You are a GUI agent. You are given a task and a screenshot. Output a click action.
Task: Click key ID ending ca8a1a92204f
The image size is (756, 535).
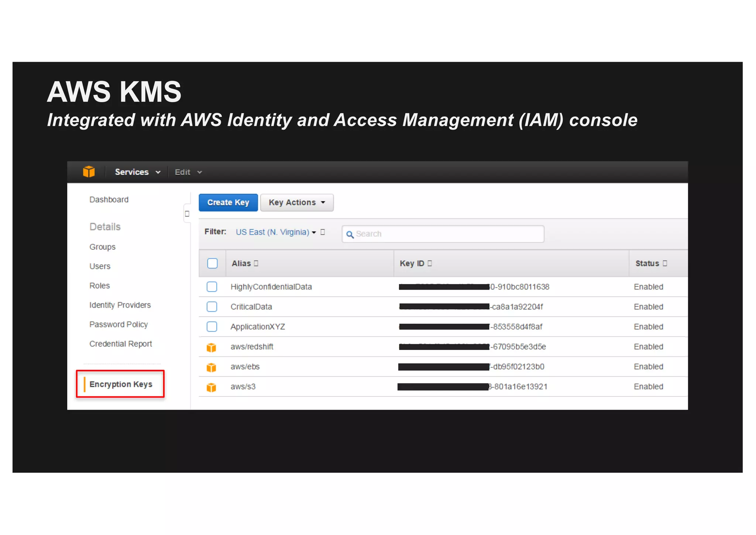click(x=471, y=307)
